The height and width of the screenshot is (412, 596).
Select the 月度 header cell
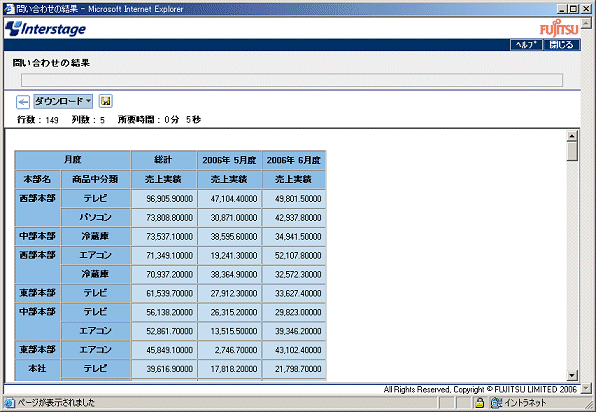73,160
